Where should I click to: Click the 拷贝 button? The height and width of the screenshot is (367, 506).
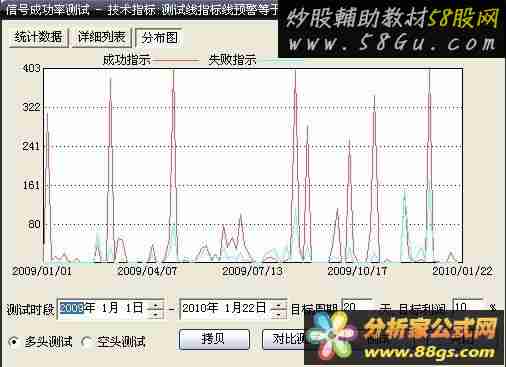(x=214, y=339)
